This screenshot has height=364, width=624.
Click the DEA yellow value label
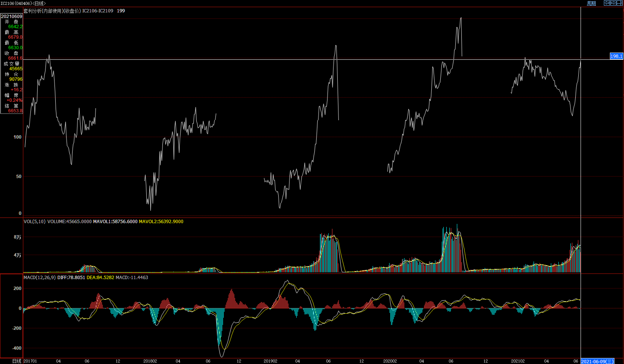click(100, 277)
